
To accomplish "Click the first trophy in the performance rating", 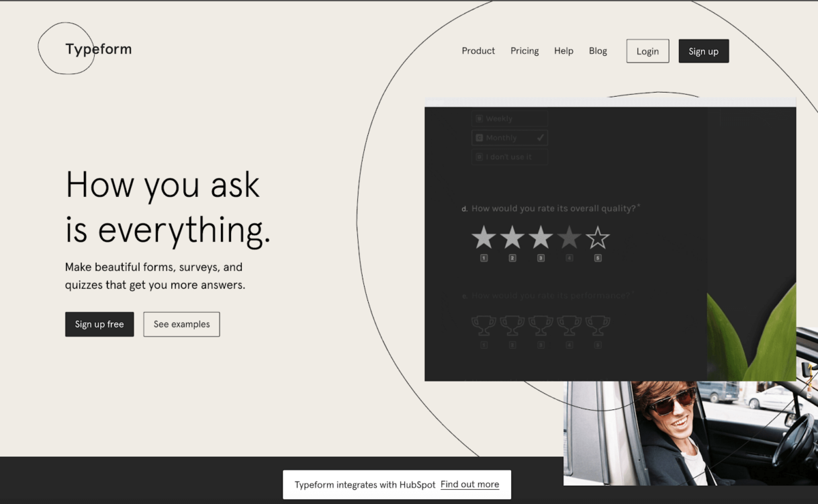I will (x=483, y=325).
